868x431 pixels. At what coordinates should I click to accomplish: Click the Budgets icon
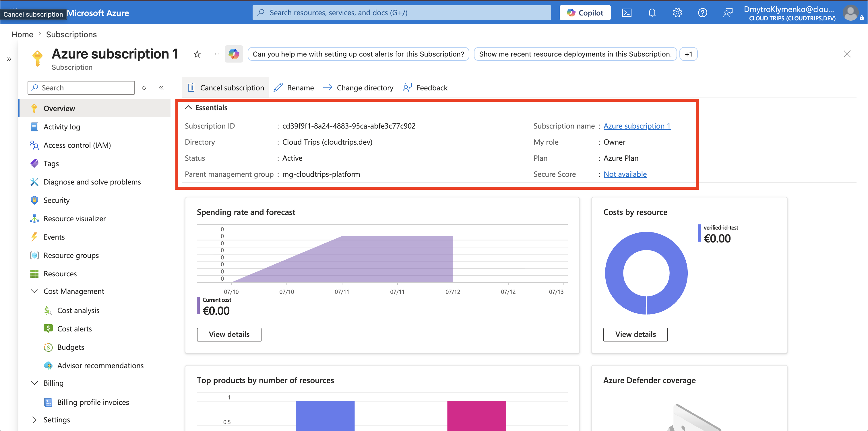click(x=48, y=347)
